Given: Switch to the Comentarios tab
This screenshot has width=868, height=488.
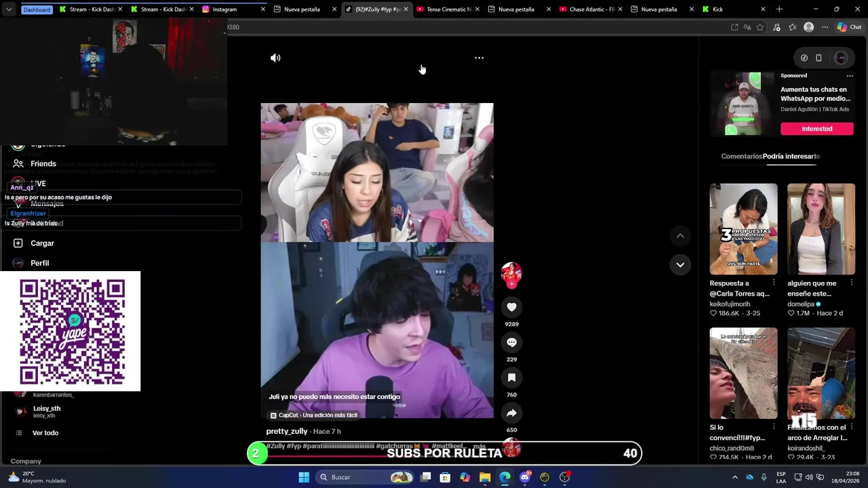Looking at the screenshot, I should 741,156.
